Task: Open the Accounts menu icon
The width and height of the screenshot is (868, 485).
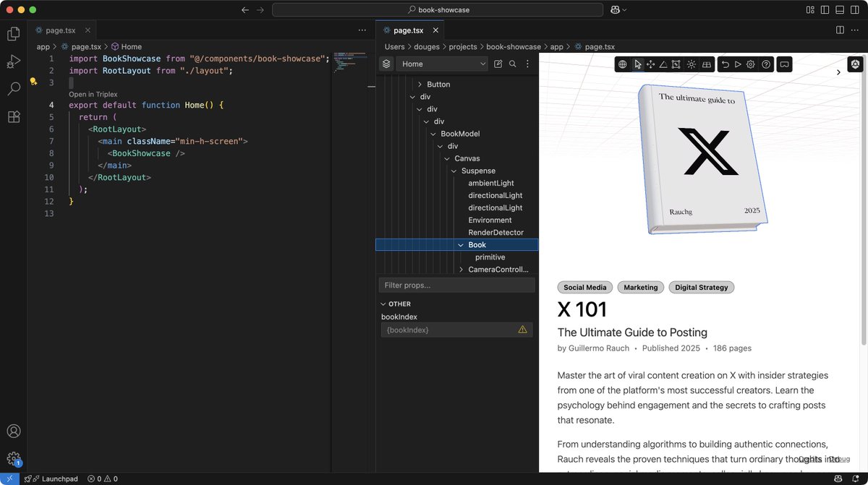Action: (x=13, y=432)
